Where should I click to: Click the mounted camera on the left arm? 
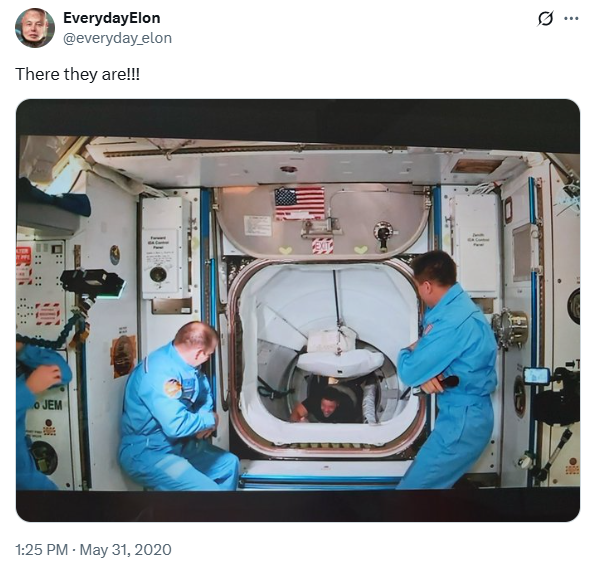point(93,283)
